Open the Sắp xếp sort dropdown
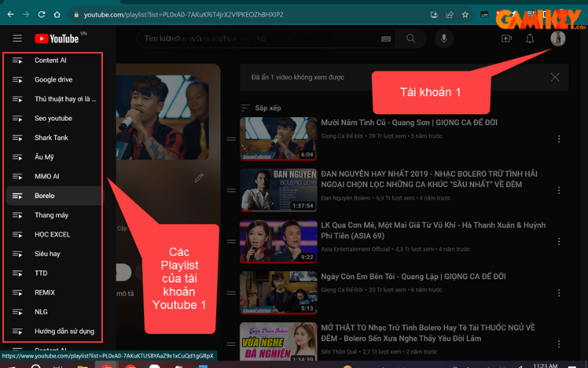 (261, 107)
